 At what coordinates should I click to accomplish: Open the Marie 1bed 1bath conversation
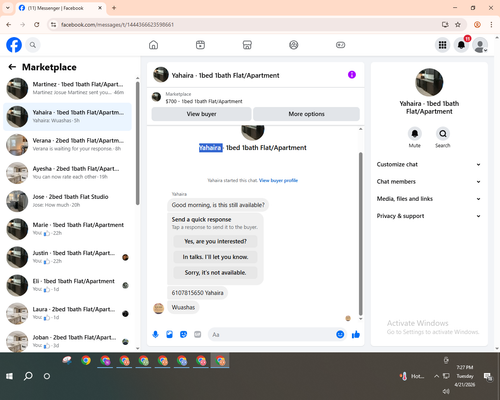coord(67,229)
